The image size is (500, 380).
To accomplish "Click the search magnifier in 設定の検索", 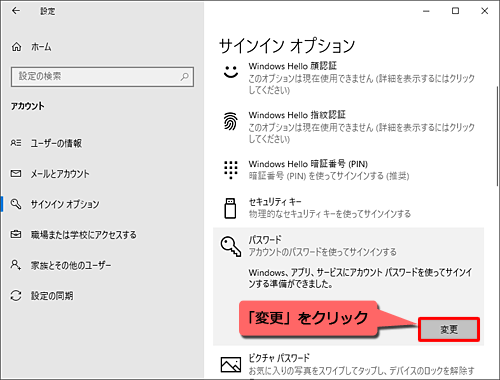I will pyautogui.click(x=184, y=77).
